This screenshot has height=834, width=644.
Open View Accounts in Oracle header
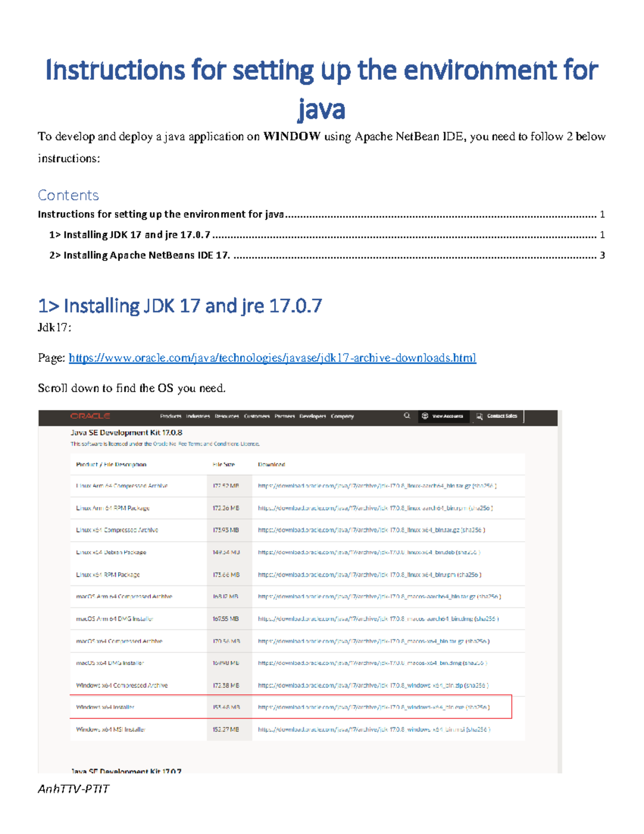(443, 416)
